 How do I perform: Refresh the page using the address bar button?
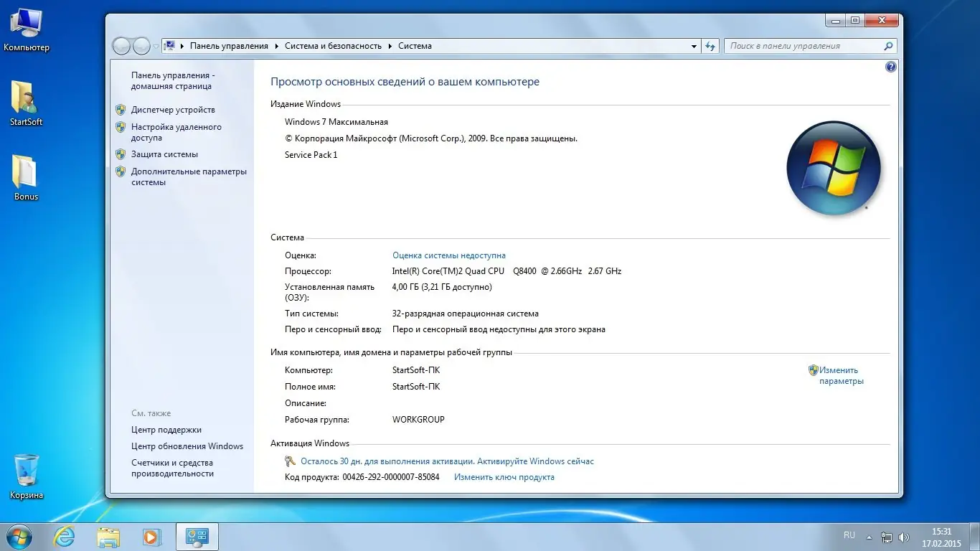[x=710, y=46]
